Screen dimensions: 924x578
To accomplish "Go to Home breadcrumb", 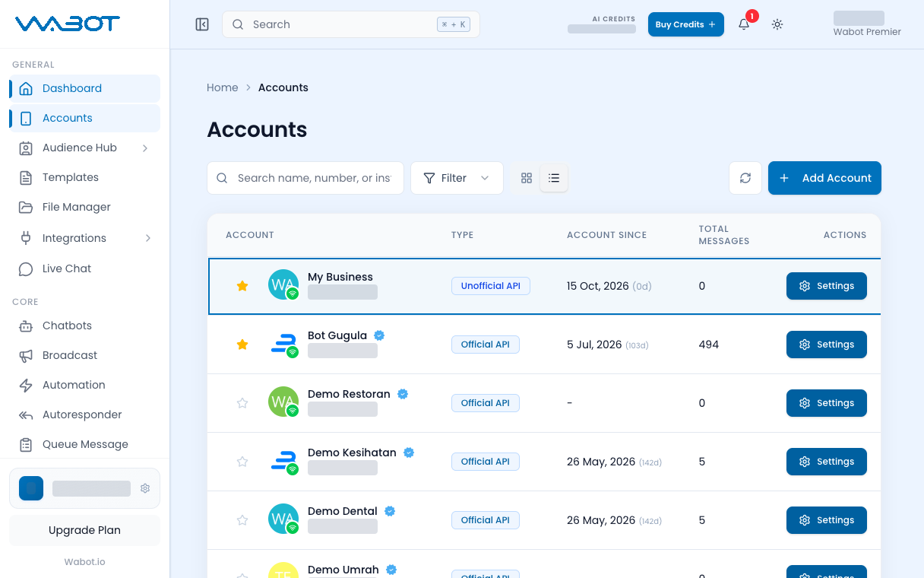I will [223, 87].
